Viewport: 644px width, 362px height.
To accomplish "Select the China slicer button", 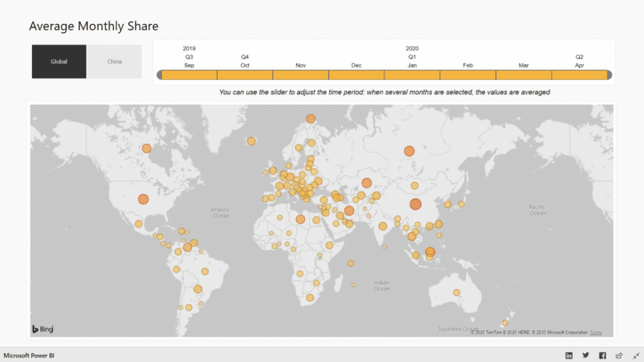I will (x=114, y=62).
